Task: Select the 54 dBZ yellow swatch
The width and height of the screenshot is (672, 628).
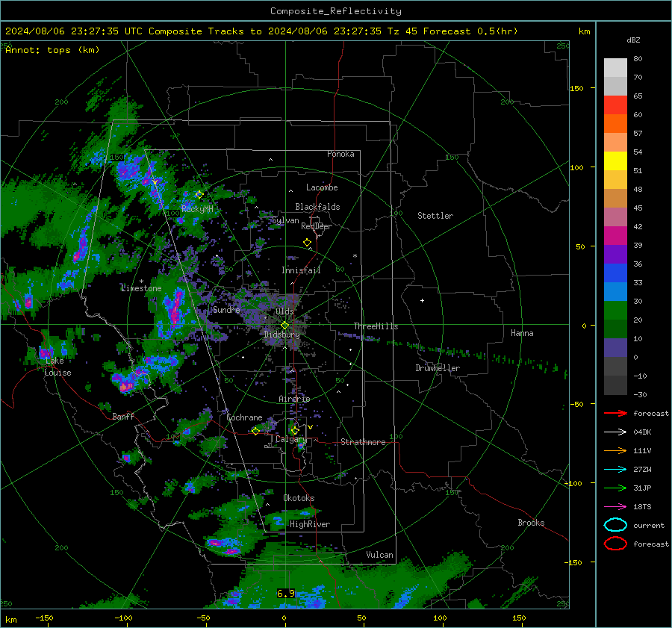Action: (615, 161)
